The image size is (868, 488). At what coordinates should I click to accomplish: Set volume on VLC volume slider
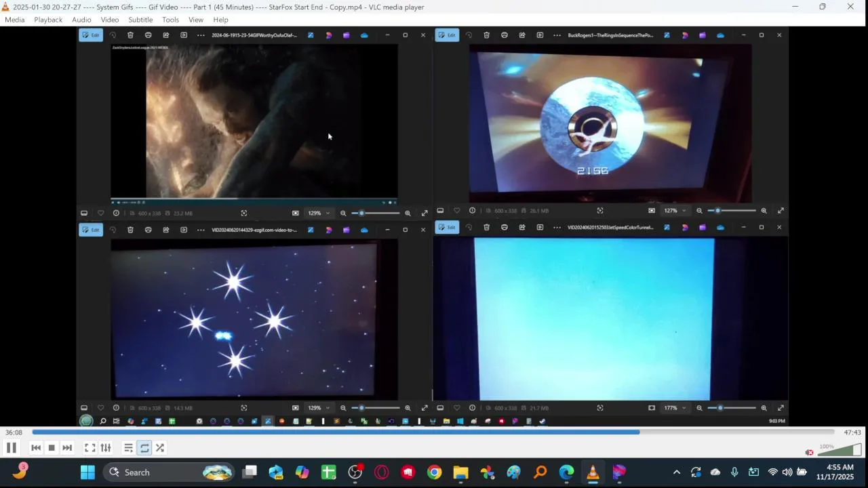(x=840, y=449)
